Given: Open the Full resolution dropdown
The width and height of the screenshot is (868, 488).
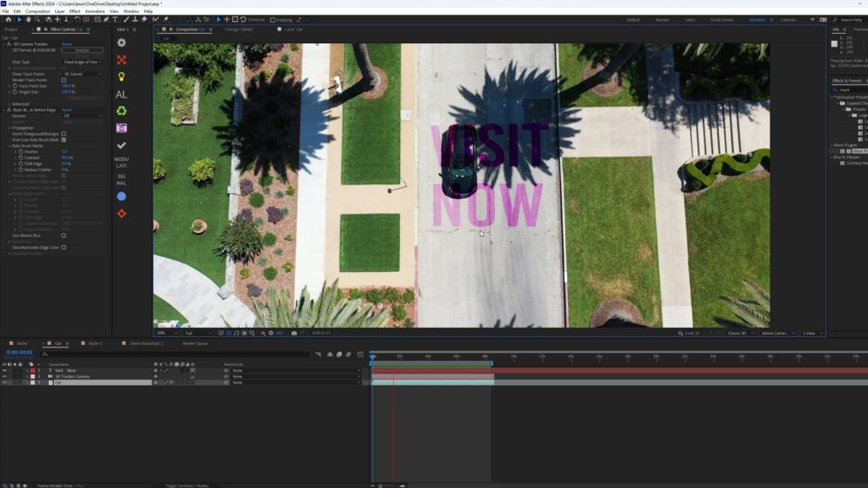Looking at the screenshot, I should pyautogui.click(x=198, y=333).
